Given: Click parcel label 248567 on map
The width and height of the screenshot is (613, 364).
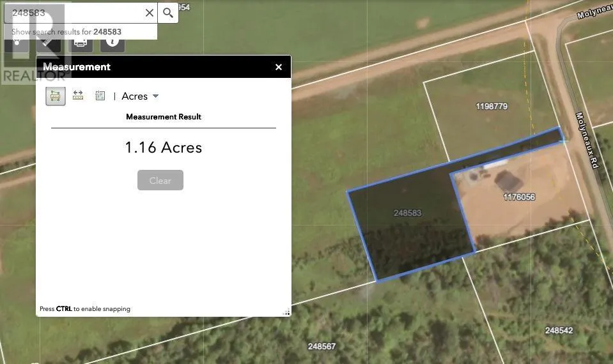Looking at the screenshot, I should pyautogui.click(x=322, y=346).
